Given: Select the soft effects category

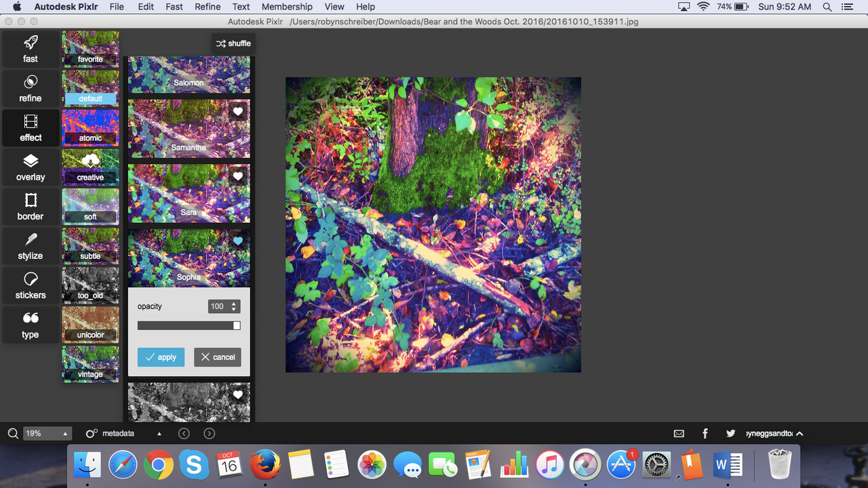Looking at the screenshot, I should click(90, 206).
